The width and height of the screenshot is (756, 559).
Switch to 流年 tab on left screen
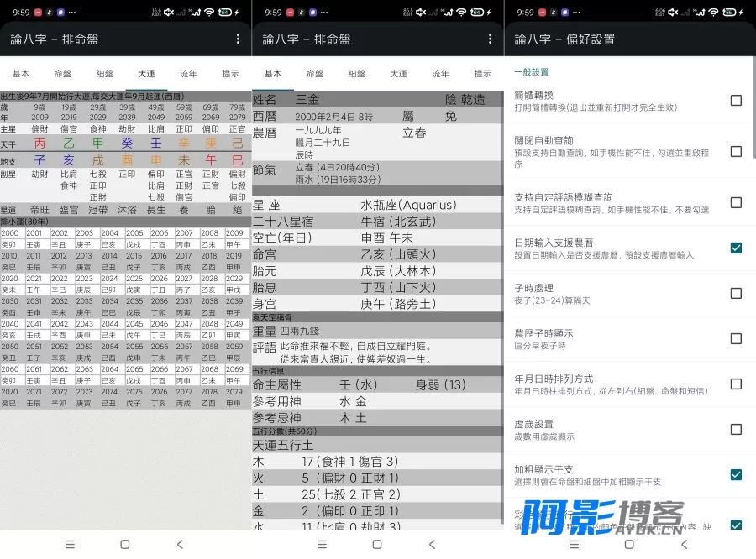point(188,74)
